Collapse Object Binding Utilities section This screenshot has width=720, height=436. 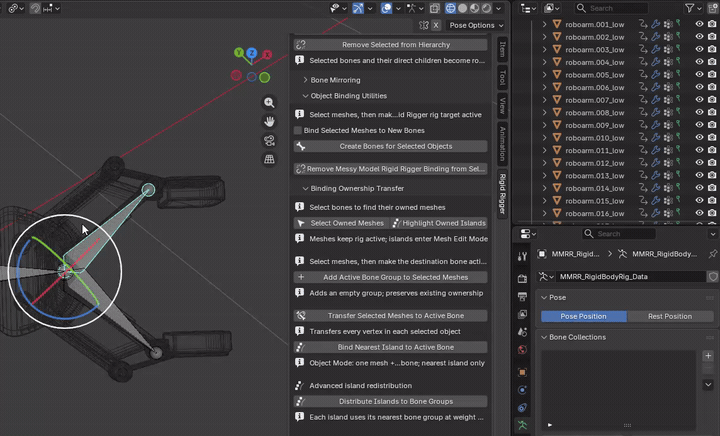click(305, 96)
